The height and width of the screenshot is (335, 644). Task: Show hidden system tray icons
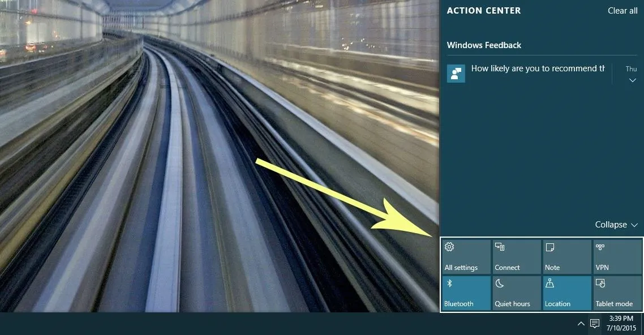point(581,324)
